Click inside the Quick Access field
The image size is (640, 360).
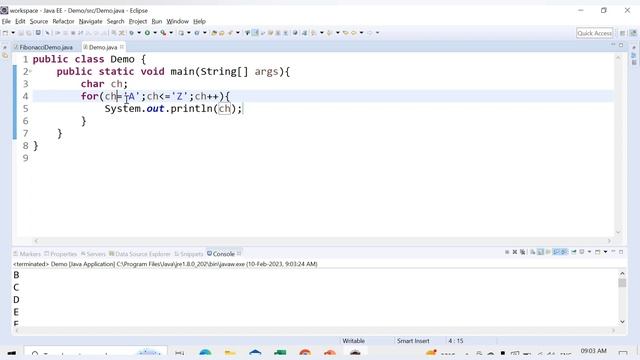pos(595,33)
